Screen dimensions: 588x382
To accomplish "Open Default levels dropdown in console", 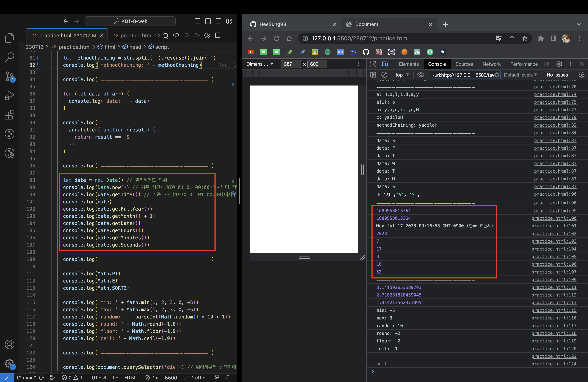I will (x=520, y=75).
